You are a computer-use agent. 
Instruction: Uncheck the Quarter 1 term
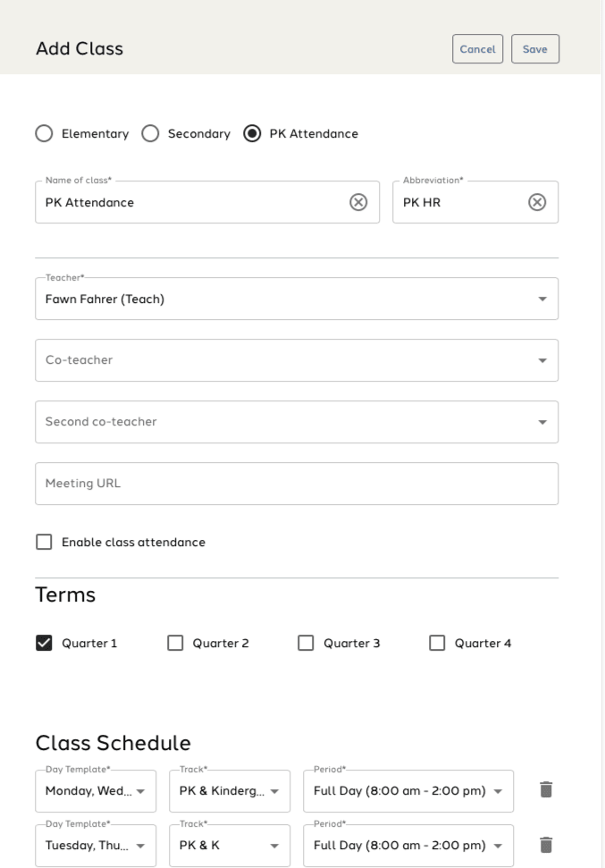(x=44, y=643)
